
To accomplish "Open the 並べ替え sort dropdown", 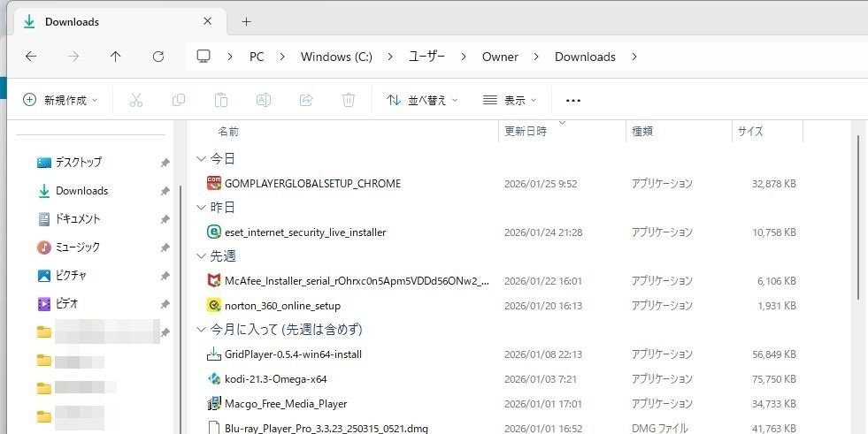I will click(x=423, y=100).
